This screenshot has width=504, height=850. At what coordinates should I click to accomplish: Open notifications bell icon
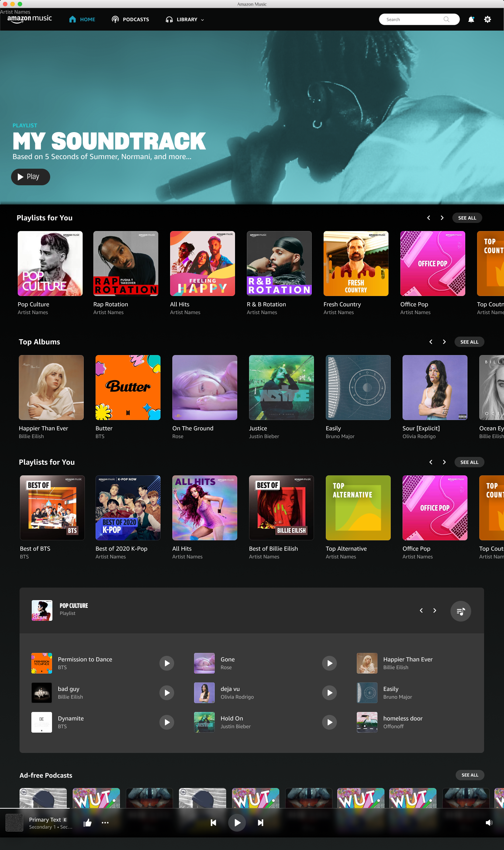pos(471,20)
